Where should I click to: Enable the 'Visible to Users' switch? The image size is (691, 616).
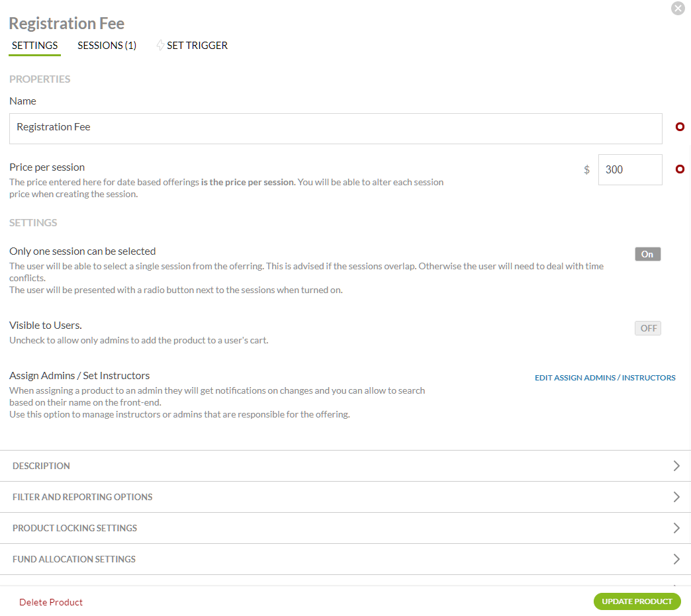[647, 328]
